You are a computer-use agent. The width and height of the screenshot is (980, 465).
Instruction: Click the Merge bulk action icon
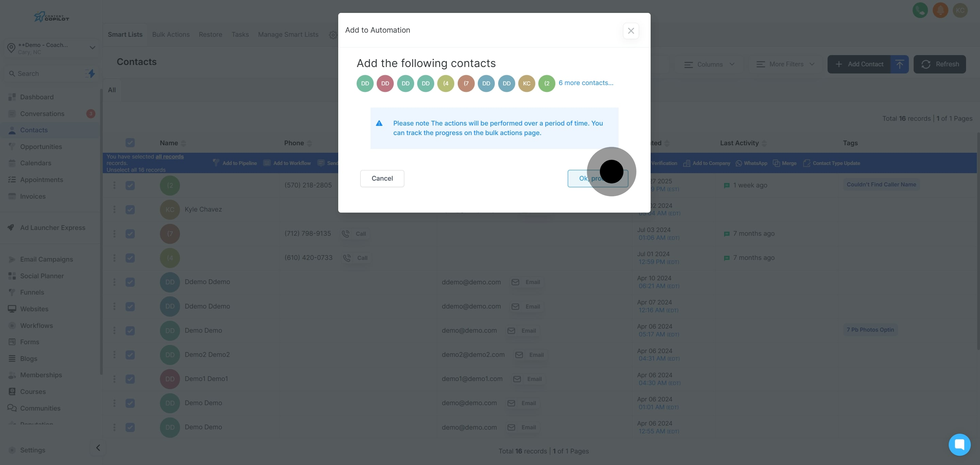[x=777, y=163]
